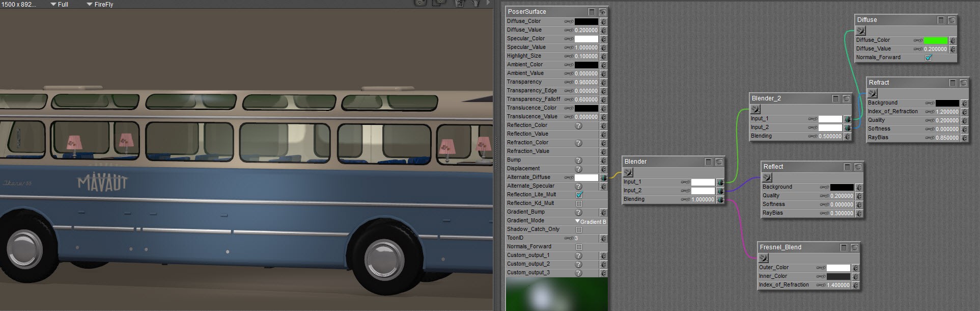This screenshot has height=311, width=980.
Task: Toggle PoserSurface preview eye icon
Action: pyautogui.click(x=603, y=12)
